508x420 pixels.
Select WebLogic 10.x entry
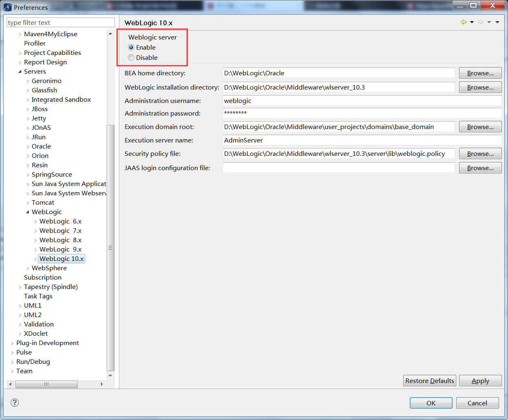coord(62,259)
